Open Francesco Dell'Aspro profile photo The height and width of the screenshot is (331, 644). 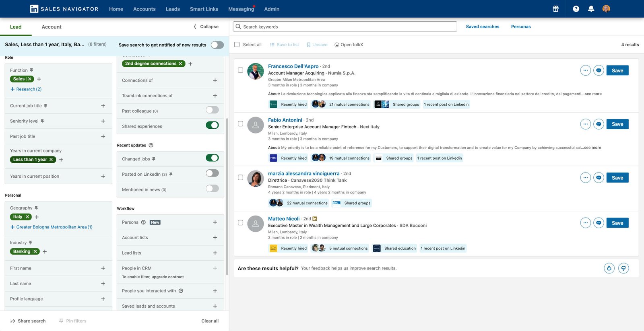(x=256, y=71)
